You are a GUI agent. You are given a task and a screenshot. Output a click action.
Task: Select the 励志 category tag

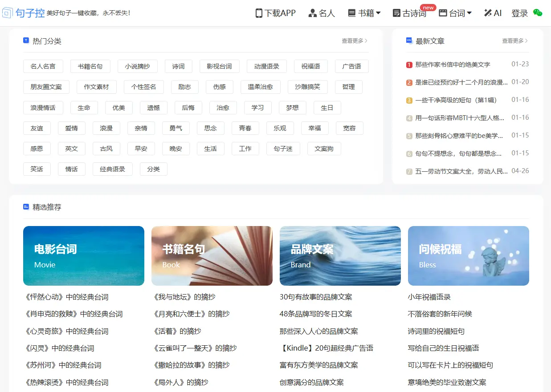coord(185,87)
